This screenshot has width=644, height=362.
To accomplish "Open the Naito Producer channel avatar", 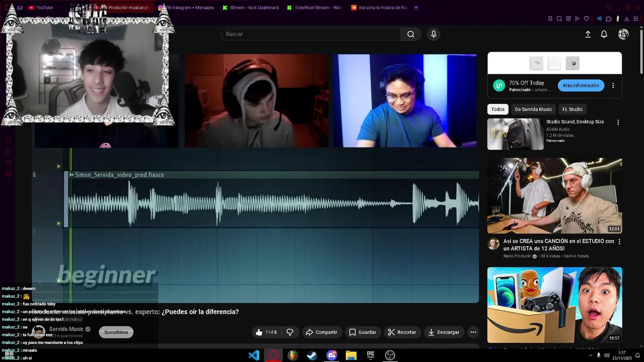I will (494, 244).
